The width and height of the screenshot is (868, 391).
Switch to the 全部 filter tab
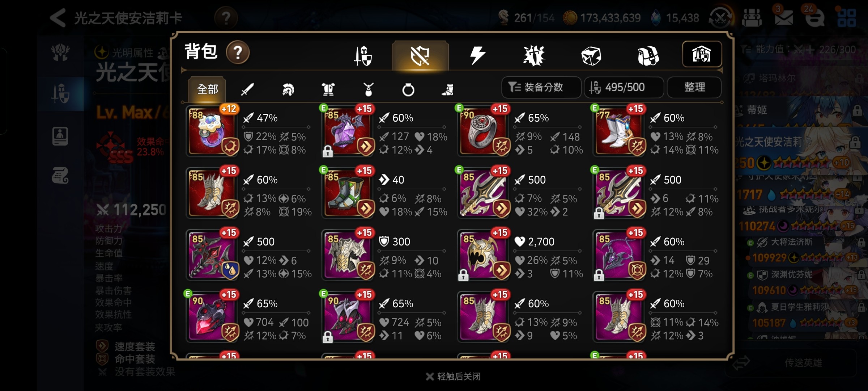[x=207, y=89]
